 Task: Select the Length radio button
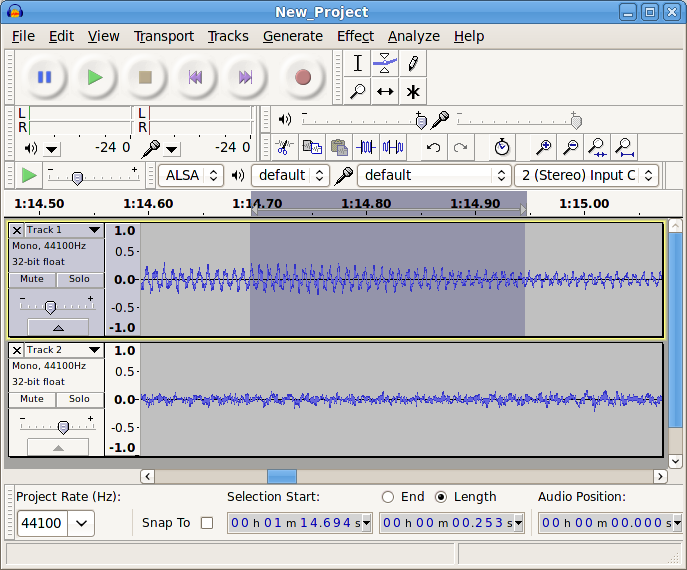tap(441, 497)
